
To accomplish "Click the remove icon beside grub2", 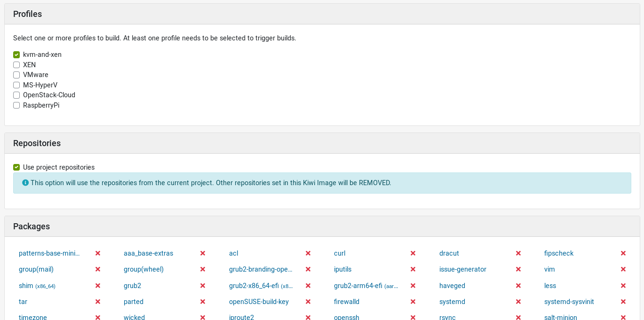I will [x=203, y=286].
